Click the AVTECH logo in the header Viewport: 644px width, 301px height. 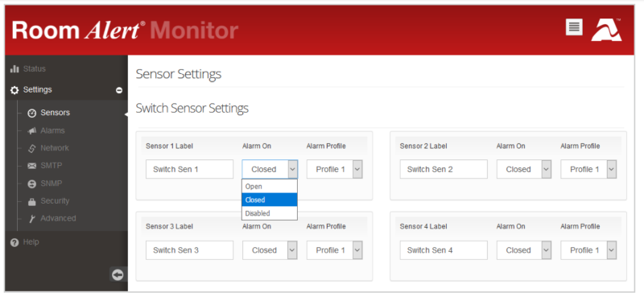[x=607, y=30]
